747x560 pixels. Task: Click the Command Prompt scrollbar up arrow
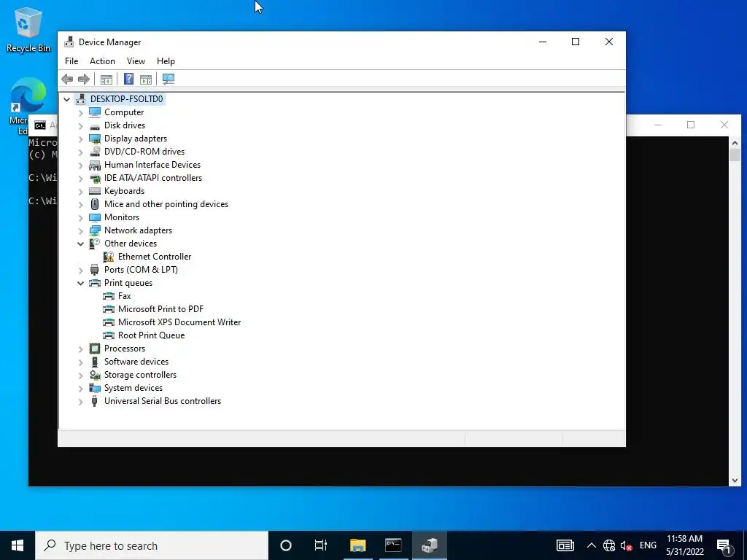(735, 142)
